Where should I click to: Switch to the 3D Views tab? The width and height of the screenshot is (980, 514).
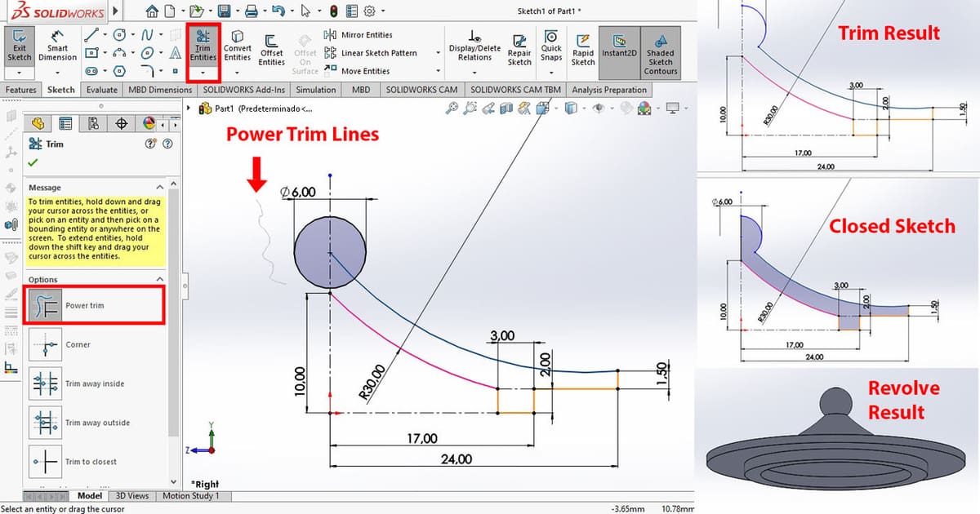point(132,495)
